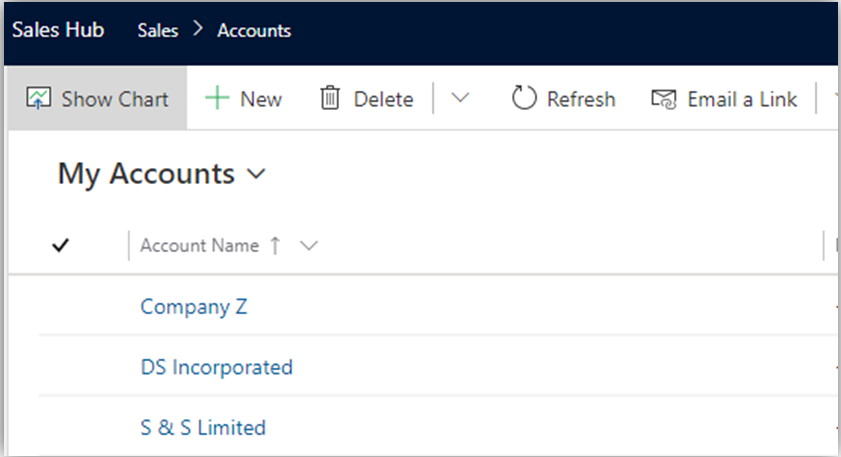Viewport: 841px width, 457px height.
Task: Click the New label in the toolbar
Action: [x=261, y=99]
